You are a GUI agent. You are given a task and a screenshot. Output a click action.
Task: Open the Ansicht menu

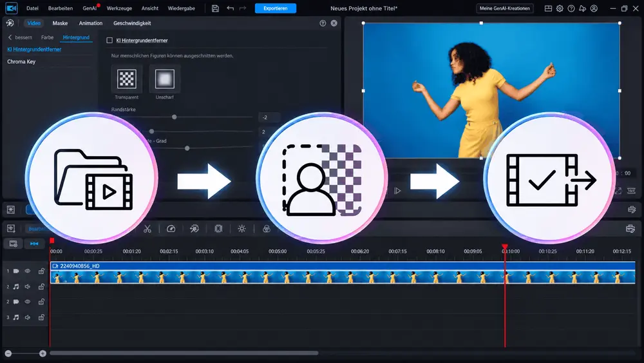click(x=150, y=8)
